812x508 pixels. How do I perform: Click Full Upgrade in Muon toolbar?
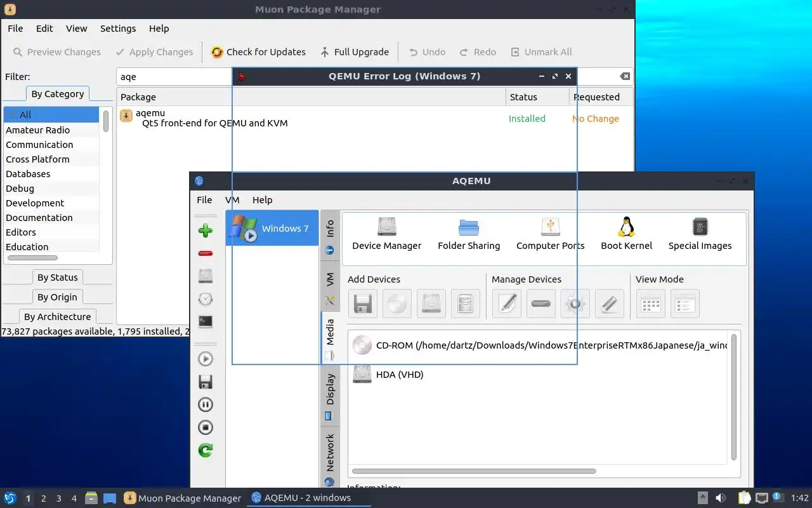coord(354,52)
